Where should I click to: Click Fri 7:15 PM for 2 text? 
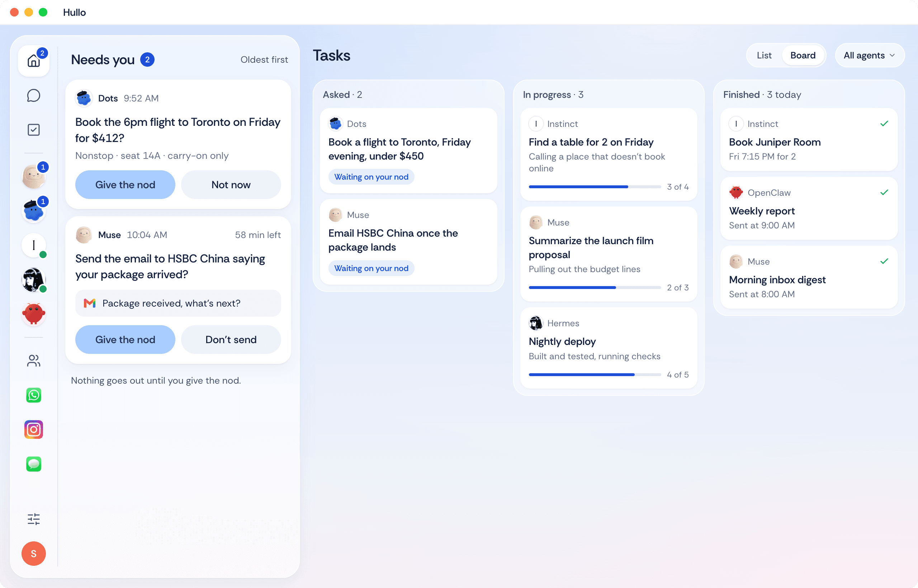pyautogui.click(x=762, y=156)
